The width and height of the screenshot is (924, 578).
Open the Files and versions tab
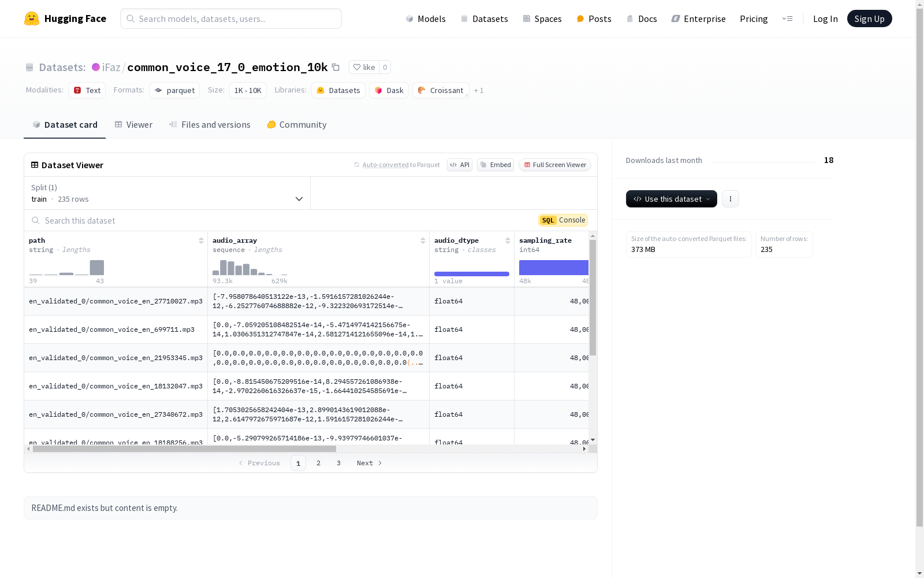click(210, 124)
